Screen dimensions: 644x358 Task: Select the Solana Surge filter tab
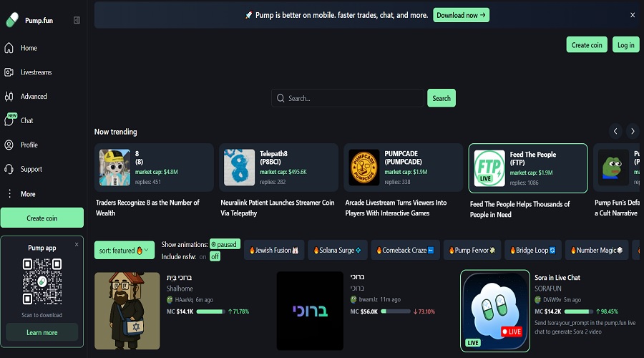[338, 250]
